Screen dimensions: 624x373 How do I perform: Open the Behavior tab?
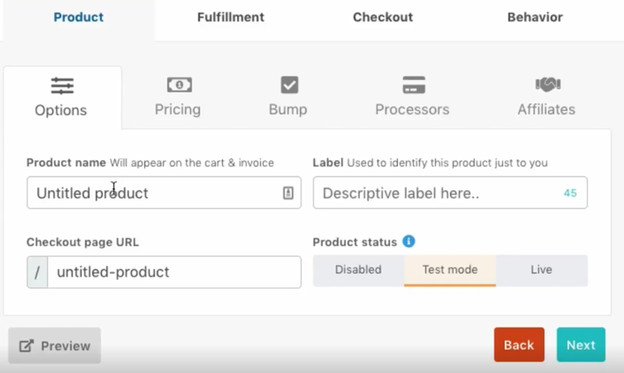pyautogui.click(x=535, y=17)
